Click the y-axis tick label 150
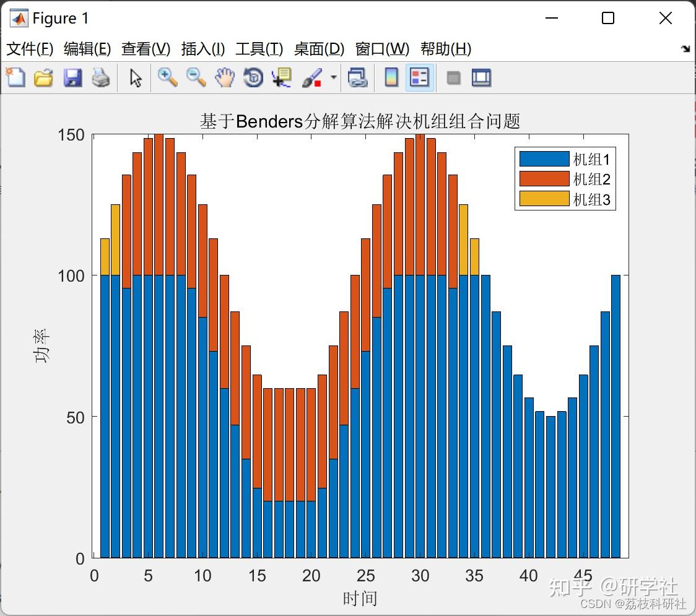Viewport: 696px width, 616px height. tap(71, 135)
